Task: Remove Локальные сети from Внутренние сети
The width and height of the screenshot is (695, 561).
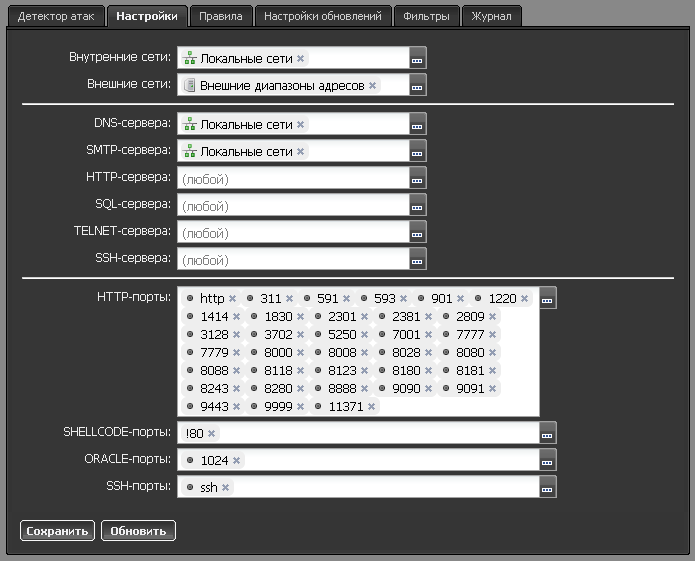Action: pyautogui.click(x=301, y=59)
